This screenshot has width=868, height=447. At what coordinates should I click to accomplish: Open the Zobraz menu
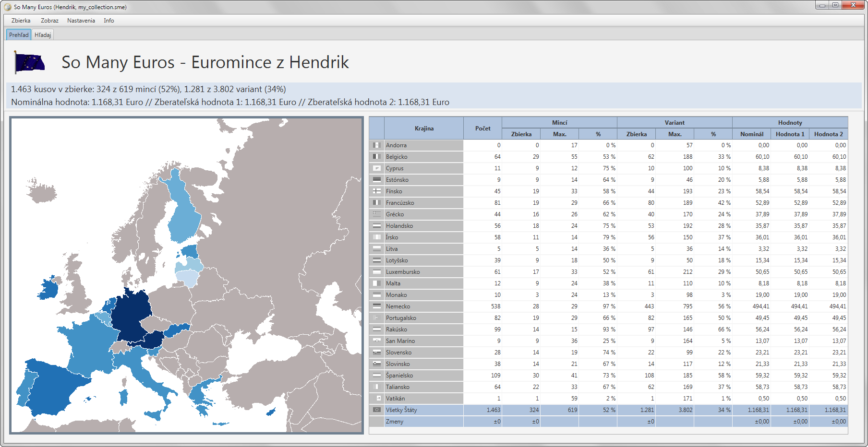coord(49,21)
